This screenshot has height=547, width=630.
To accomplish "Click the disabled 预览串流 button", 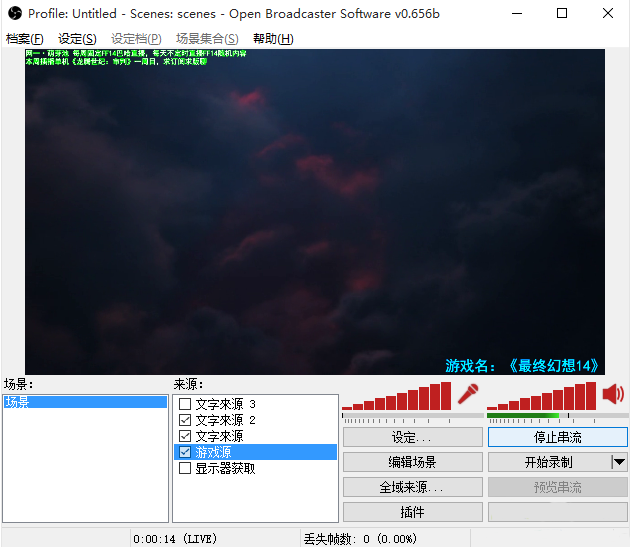I will point(558,487).
